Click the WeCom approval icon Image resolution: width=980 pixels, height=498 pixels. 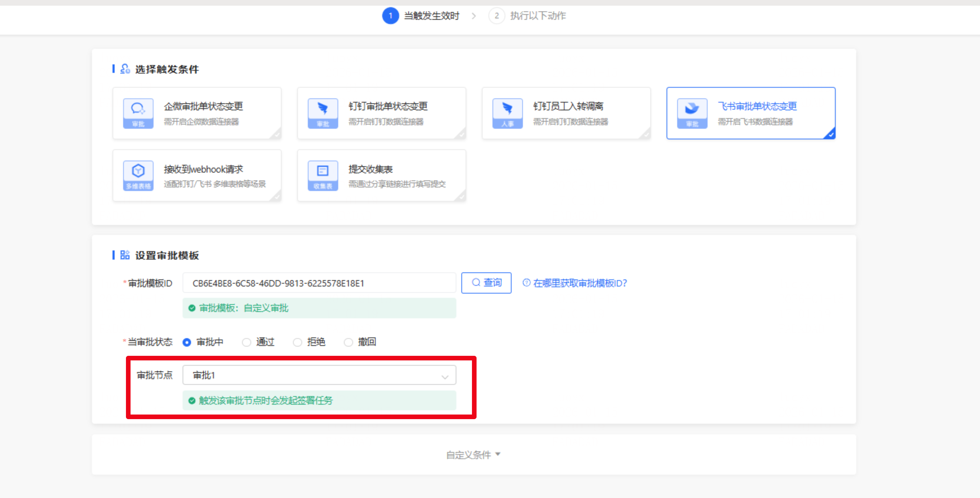click(138, 113)
